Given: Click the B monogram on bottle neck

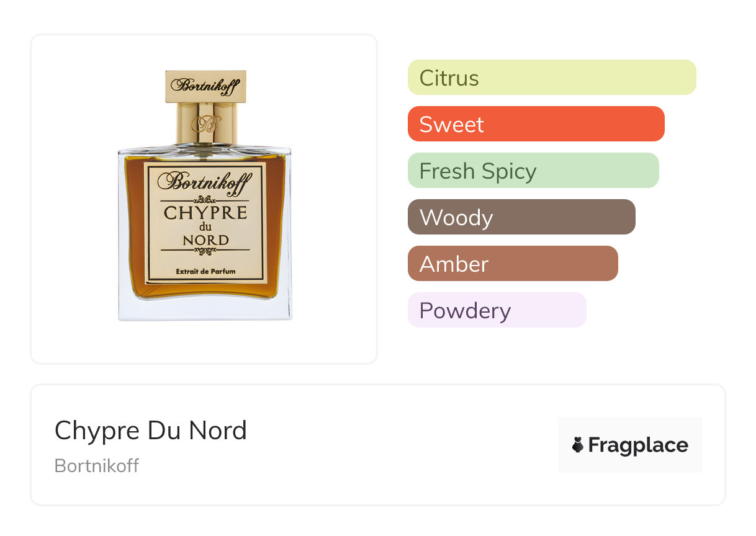Looking at the screenshot, I should 205,123.
